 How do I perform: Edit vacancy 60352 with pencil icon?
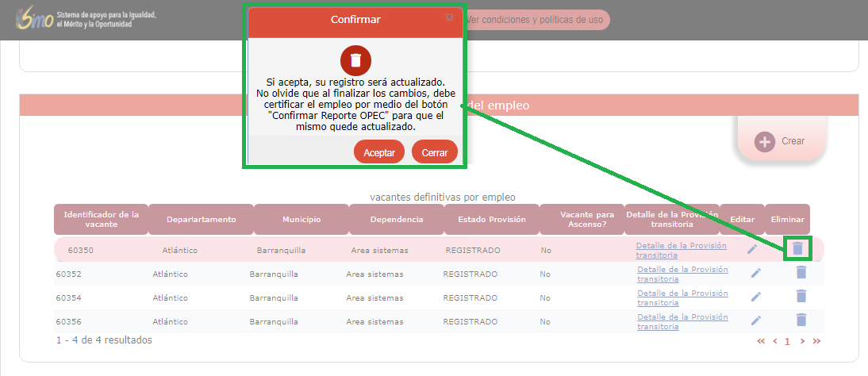755,274
